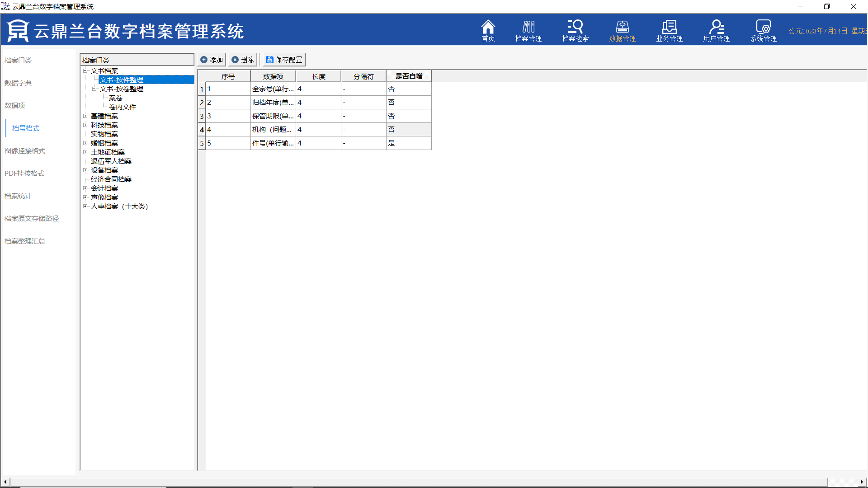The width and height of the screenshot is (868, 488).
Task: Click the 用户管理 user management icon
Action: pos(716,31)
